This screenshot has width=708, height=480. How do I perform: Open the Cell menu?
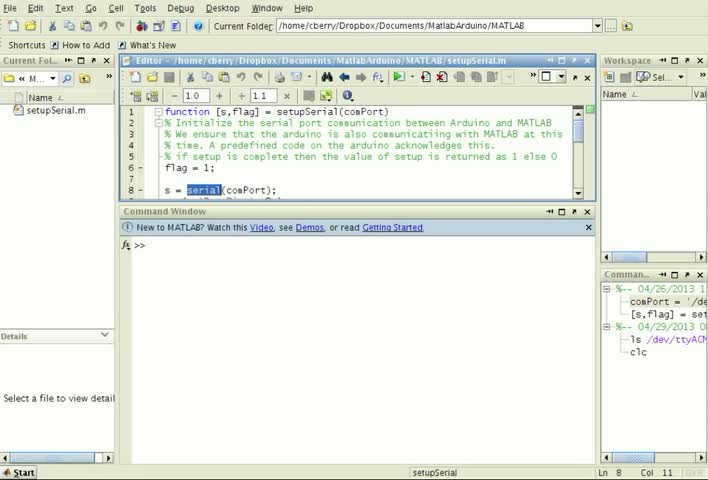pyautogui.click(x=116, y=8)
